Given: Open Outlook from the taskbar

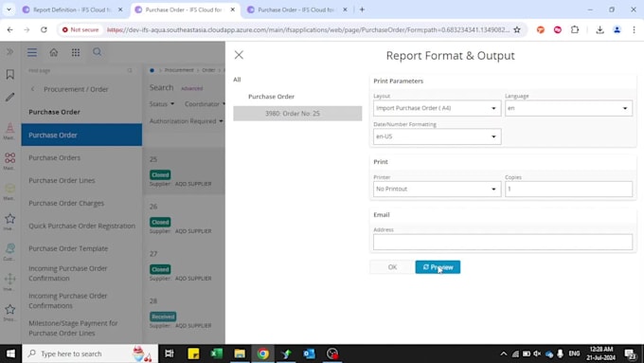Looking at the screenshot, I should [x=309, y=354].
